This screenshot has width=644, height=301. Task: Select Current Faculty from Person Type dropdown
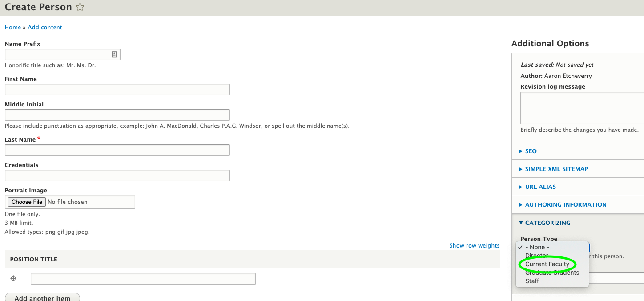click(x=547, y=264)
